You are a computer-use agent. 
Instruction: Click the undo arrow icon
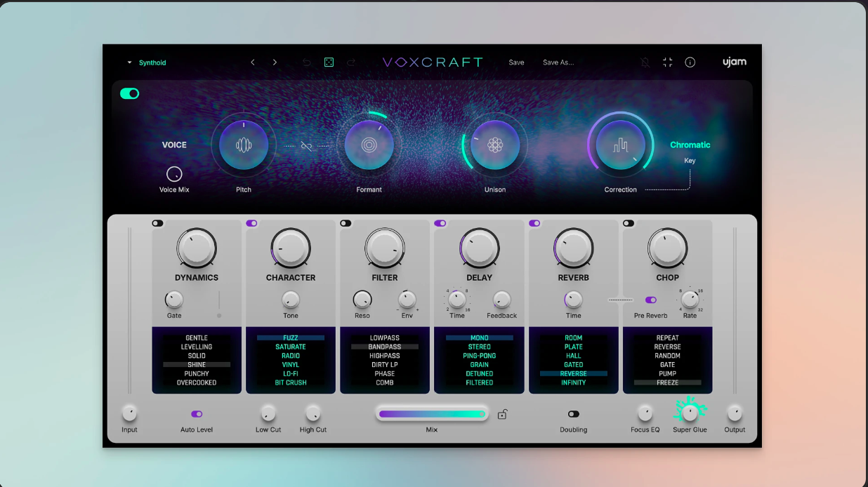[x=307, y=62]
